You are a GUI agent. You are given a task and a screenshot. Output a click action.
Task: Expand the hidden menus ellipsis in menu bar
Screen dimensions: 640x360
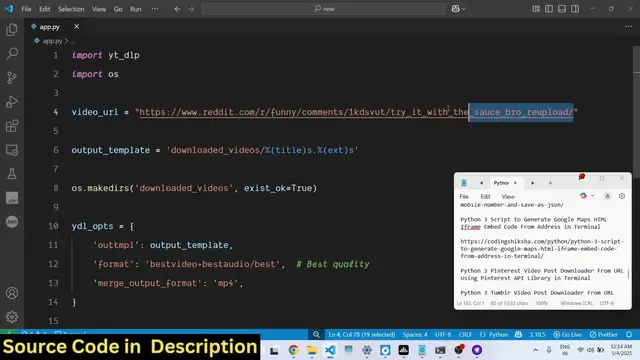155,9
